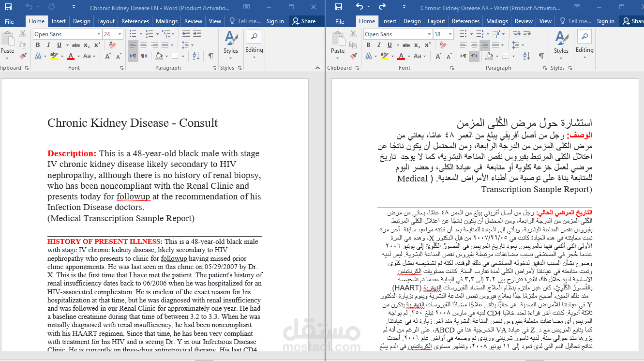
Task: Collapse the ribbon in EN window
Action: tap(317, 68)
